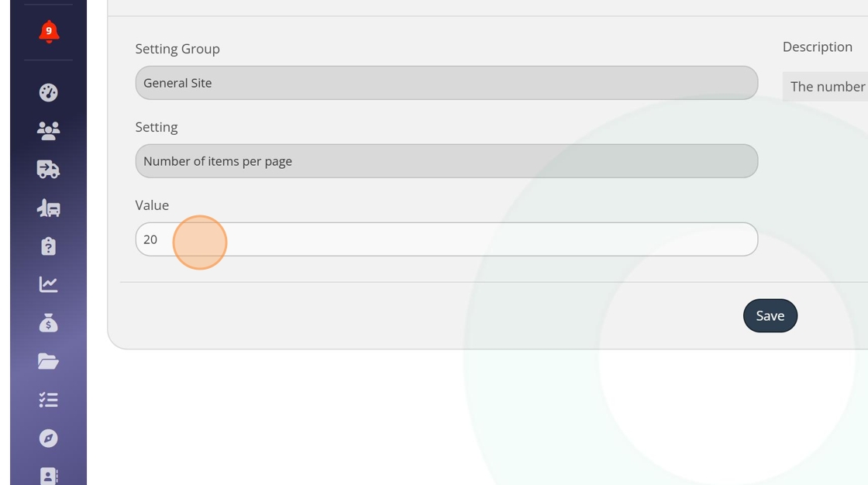Open the checklist tasks icon
The width and height of the screenshot is (868, 485).
[48, 400]
